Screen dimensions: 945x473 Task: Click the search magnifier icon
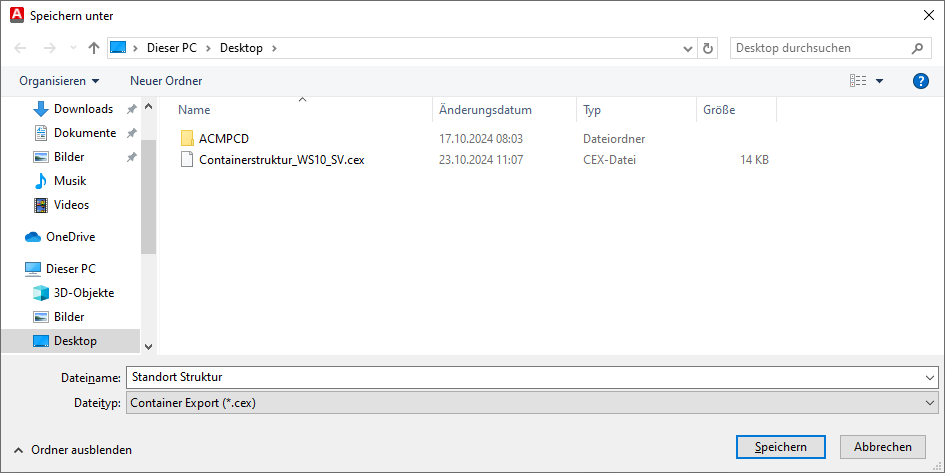pos(917,48)
